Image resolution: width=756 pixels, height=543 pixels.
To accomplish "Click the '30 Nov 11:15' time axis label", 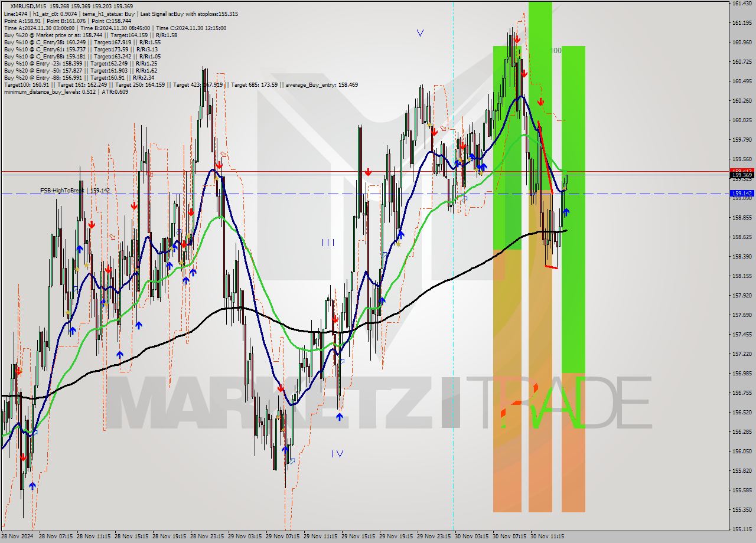I will tap(548, 537).
